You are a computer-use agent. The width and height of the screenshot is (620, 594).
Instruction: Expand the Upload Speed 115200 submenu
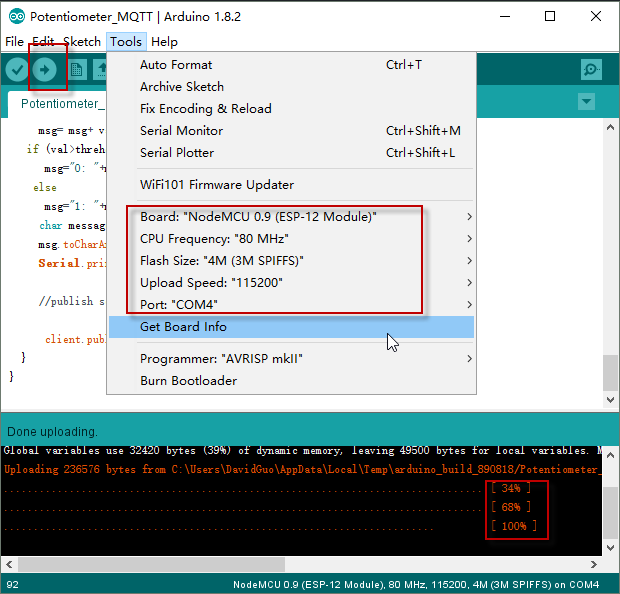(x=291, y=283)
